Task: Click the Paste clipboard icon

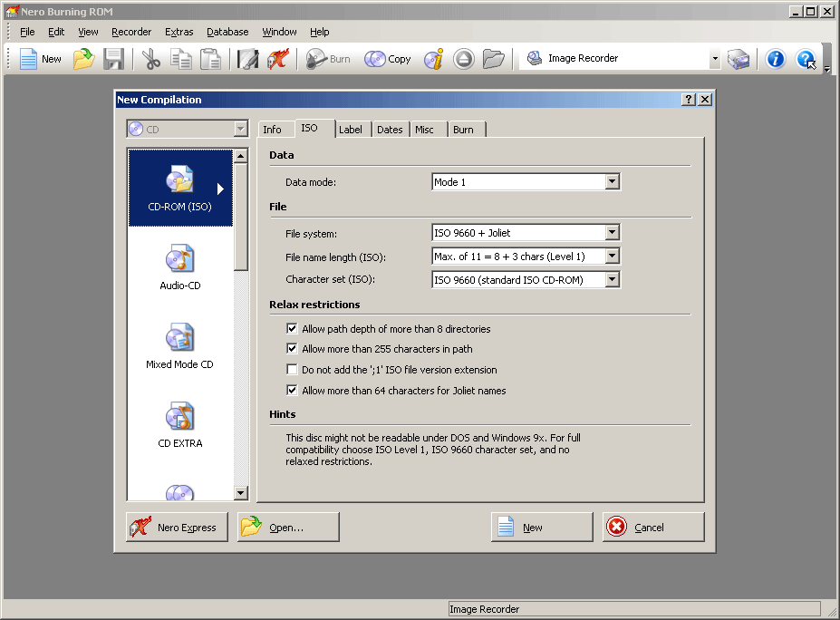Action: [210, 58]
